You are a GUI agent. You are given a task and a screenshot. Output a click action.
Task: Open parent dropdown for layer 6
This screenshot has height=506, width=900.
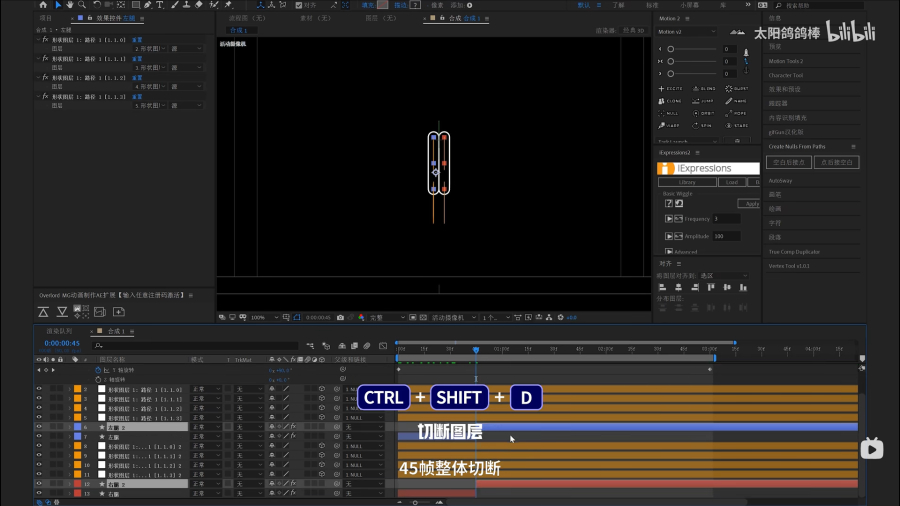click(x=364, y=427)
